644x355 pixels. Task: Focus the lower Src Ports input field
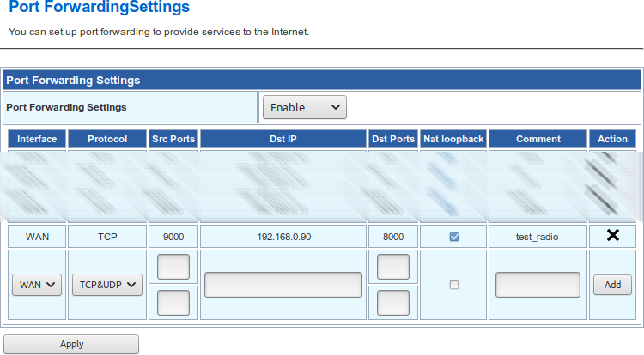pos(173,303)
